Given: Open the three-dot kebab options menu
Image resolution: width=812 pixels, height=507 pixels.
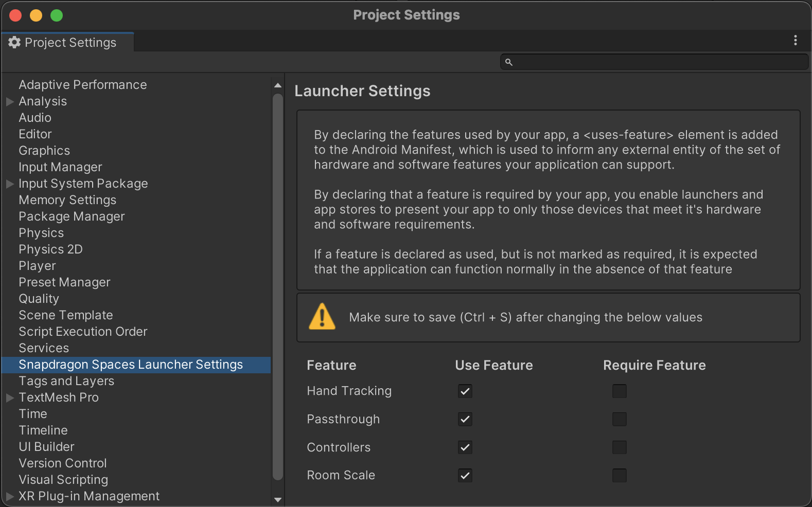Looking at the screenshot, I should pyautogui.click(x=795, y=40).
